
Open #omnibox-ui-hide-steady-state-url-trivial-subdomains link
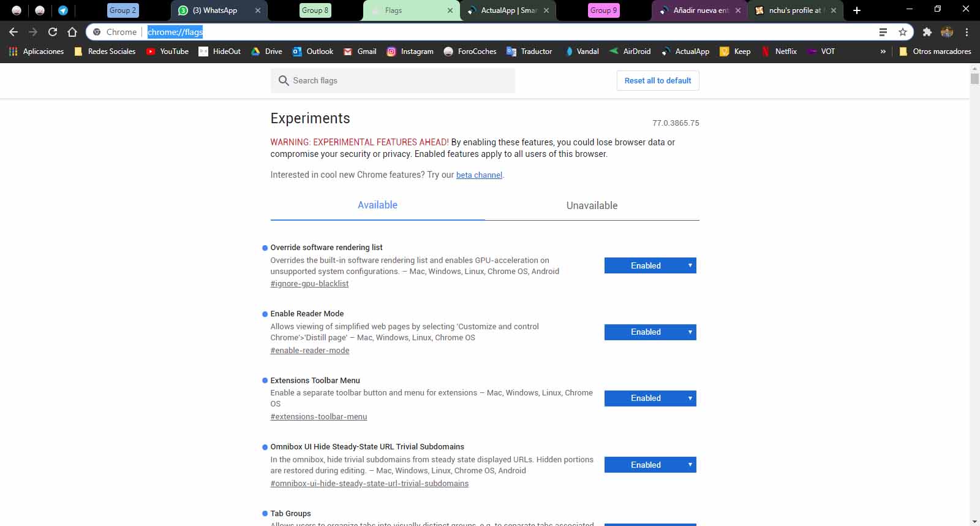tap(369, 484)
